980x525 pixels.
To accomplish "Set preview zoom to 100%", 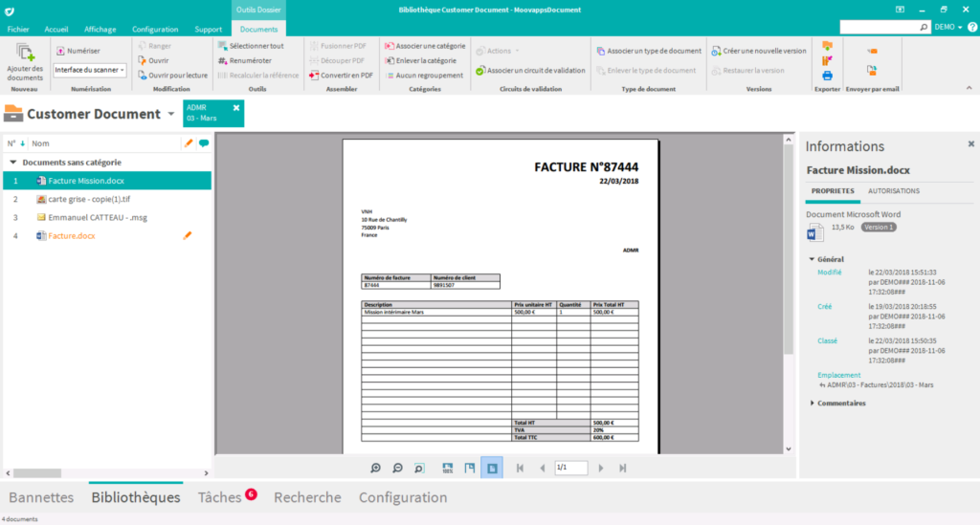I will pos(448,468).
